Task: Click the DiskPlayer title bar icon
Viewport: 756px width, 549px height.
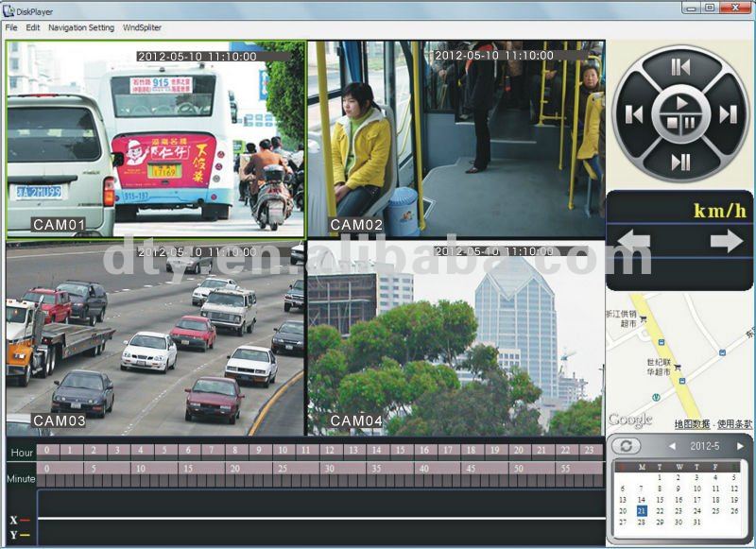Action: [9, 10]
